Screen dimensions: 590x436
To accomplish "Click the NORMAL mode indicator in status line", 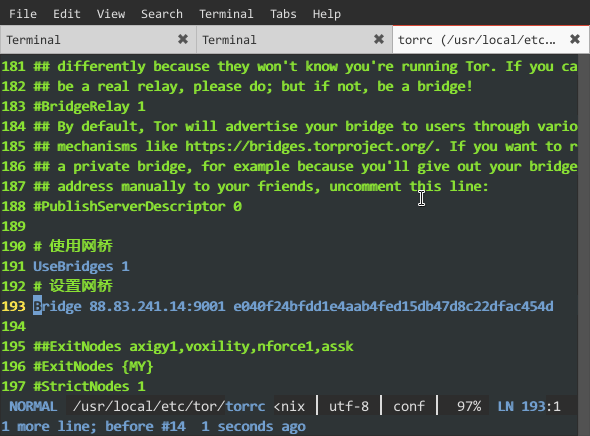I will coord(33,406).
